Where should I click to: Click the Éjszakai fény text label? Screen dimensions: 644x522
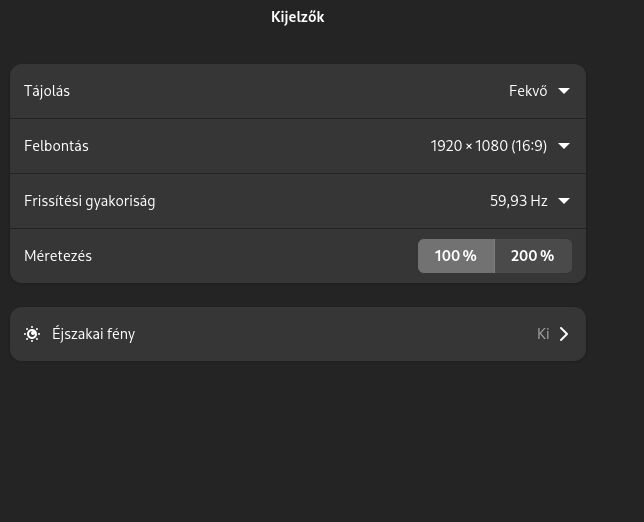[94, 334]
